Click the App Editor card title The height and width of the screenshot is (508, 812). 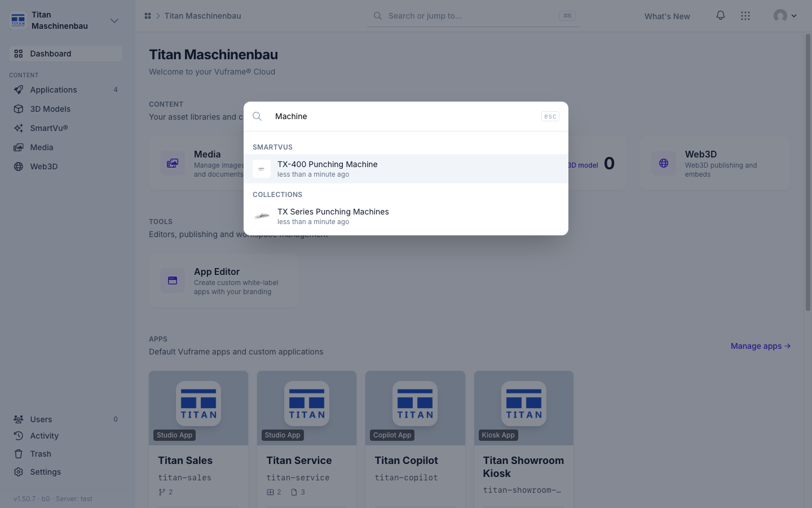(x=217, y=271)
